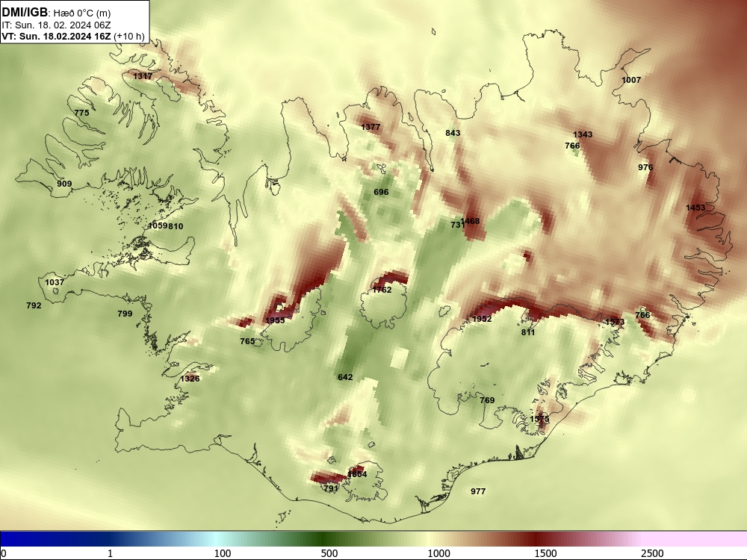Click the 909 height label
This screenshot has width=747, height=560.
[64, 184]
